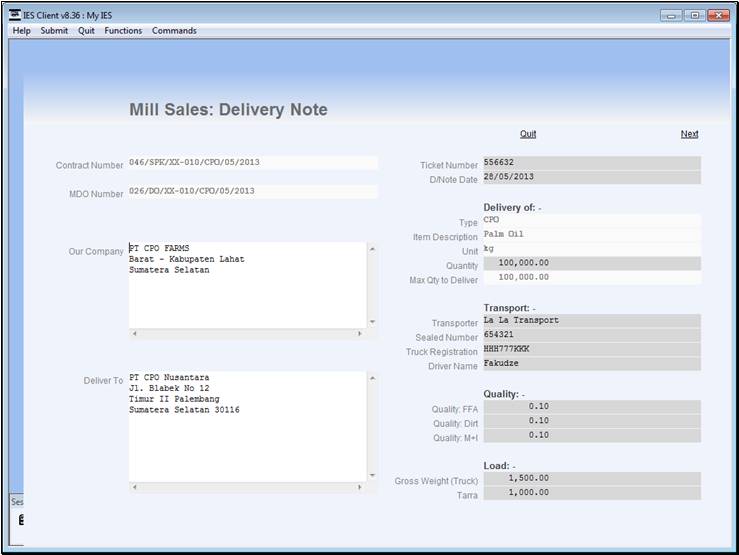
Task: Click the Max Qty to Deliver field
Action: coord(592,278)
